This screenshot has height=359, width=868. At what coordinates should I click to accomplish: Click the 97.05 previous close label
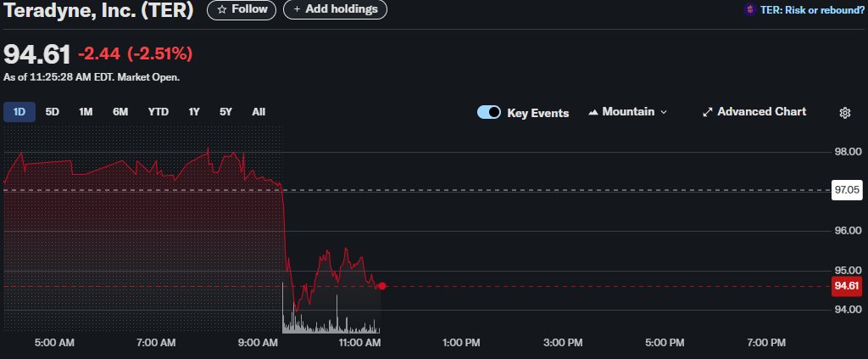[847, 190]
